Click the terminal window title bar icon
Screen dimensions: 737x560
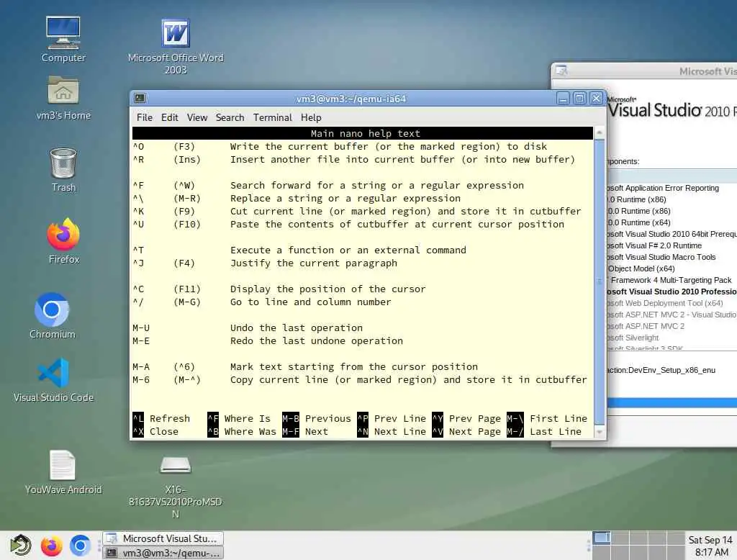tap(140, 98)
